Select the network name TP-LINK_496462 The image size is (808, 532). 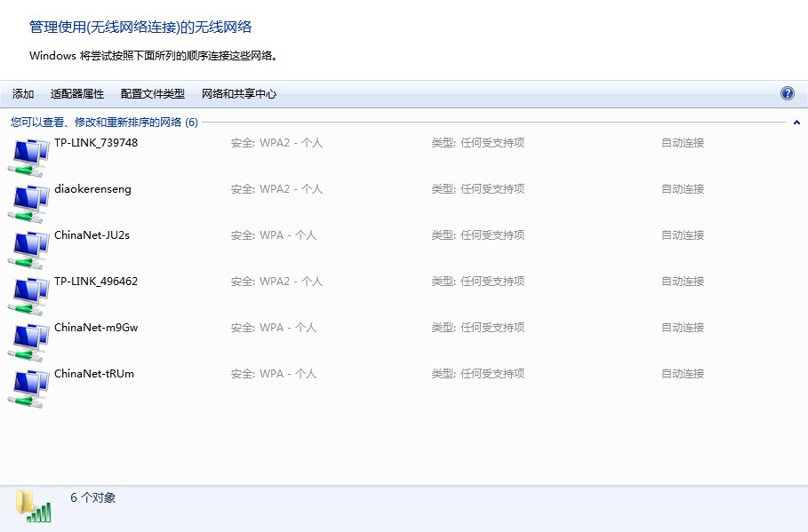[x=96, y=282]
